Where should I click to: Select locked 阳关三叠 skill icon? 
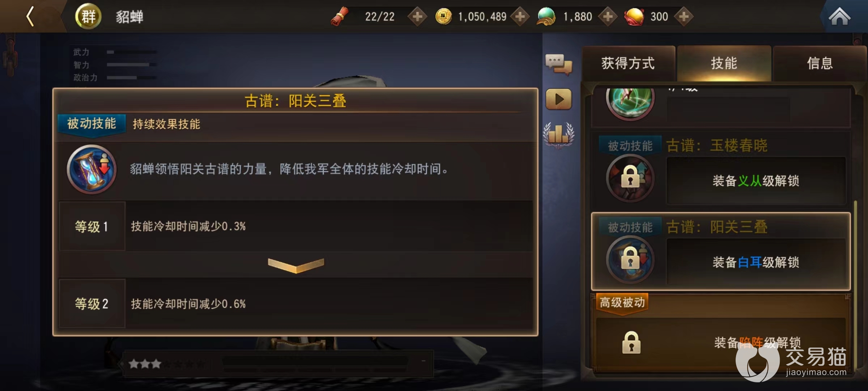coord(630,259)
